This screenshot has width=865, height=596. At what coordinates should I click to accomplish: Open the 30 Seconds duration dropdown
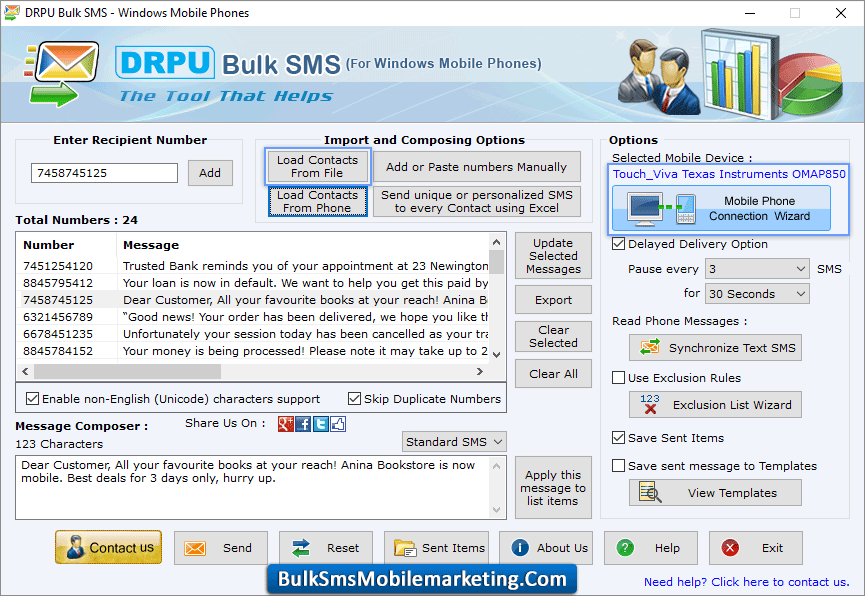coord(757,294)
